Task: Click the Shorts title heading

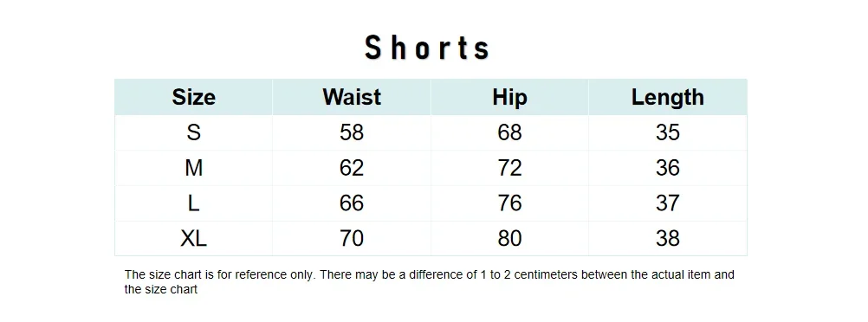Action: [427, 48]
